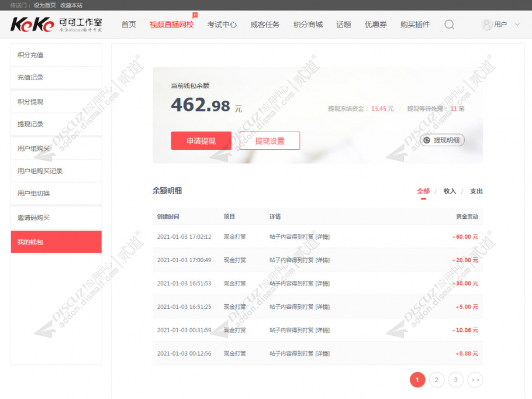Select 我的钱包 in sidebar
The width and height of the screenshot is (532, 399).
tap(56, 242)
